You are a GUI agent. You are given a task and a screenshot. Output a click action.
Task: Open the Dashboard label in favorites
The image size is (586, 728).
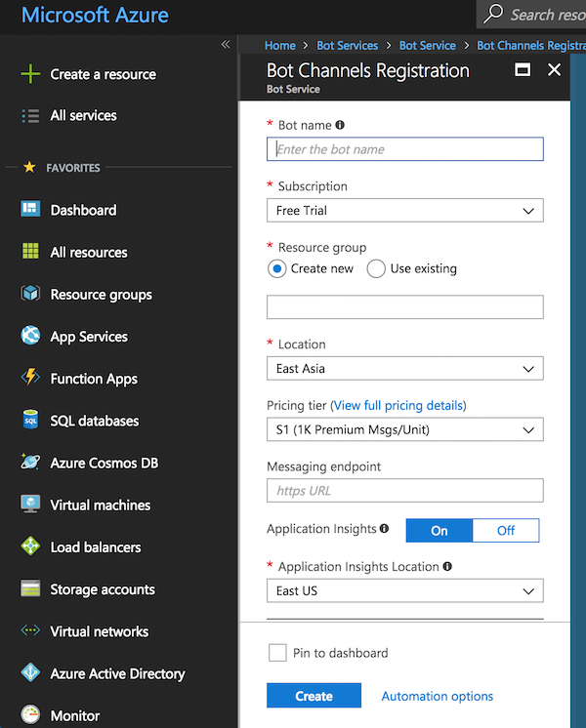pyautogui.click(x=84, y=210)
